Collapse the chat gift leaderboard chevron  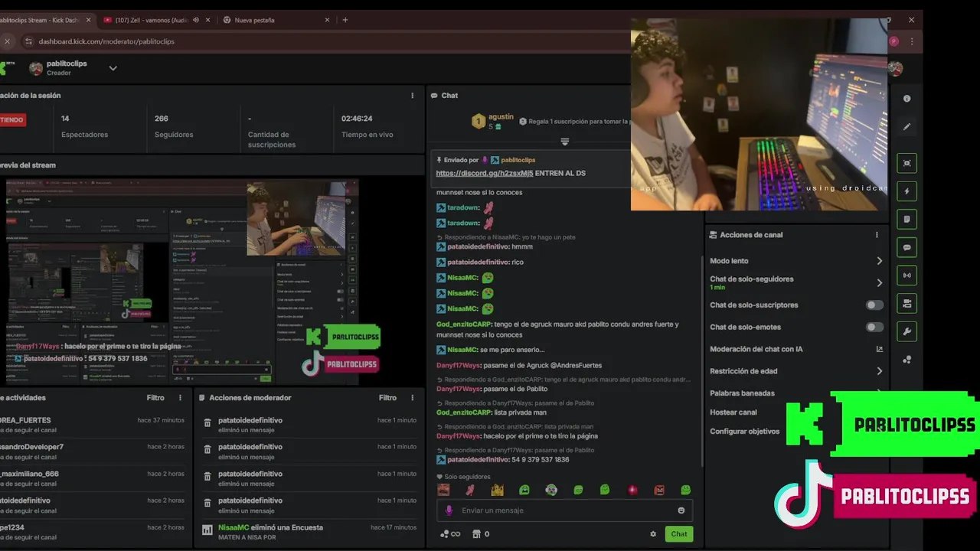(564, 142)
